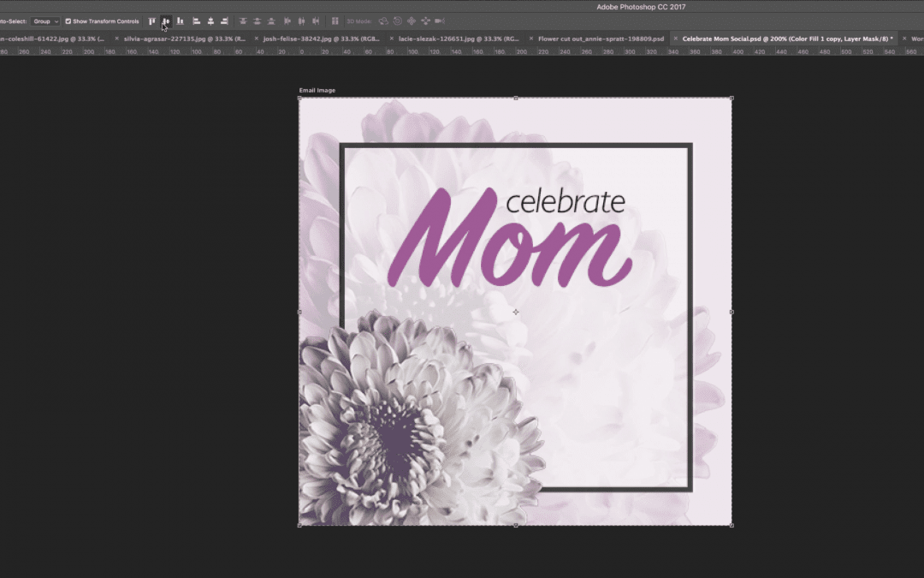Close silvia-agrasar-227135.jpg tab
The image size is (924, 578).
point(116,39)
